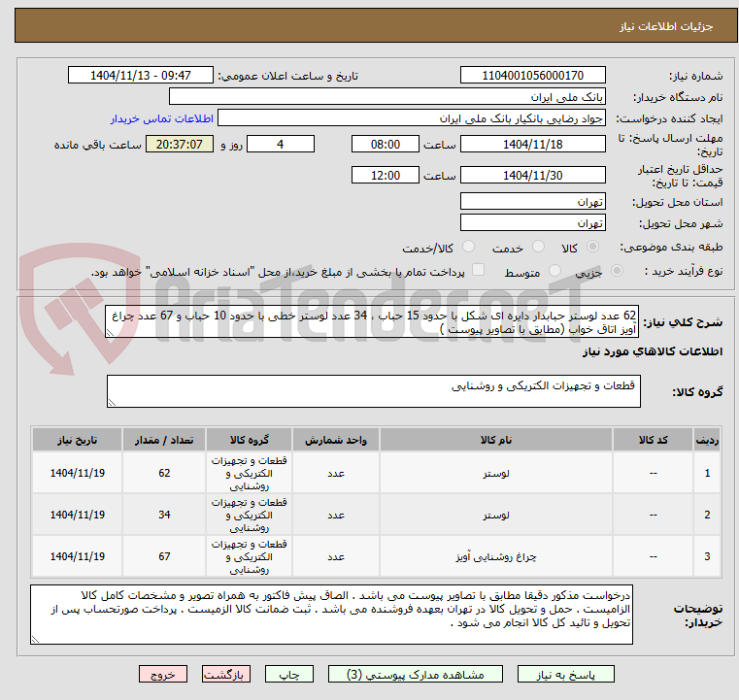Image resolution: width=739 pixels, height=700 pixels.
Task: Click the unit عدد in row 2
Action: click(x=336, y=516)
